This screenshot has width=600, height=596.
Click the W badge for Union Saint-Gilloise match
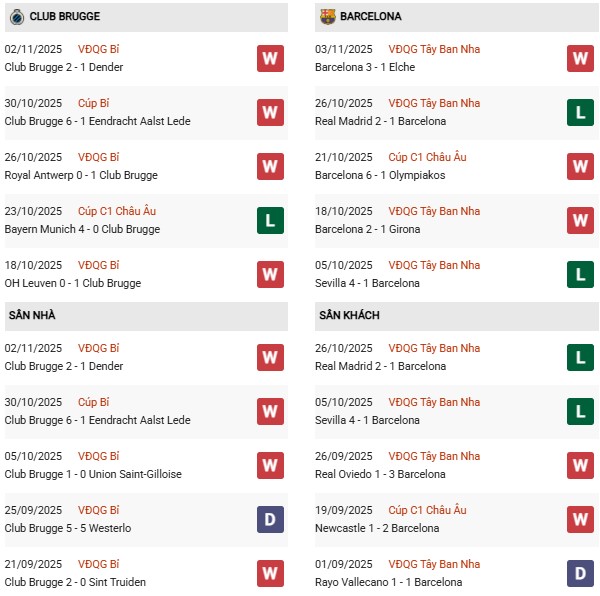point(270,465)
